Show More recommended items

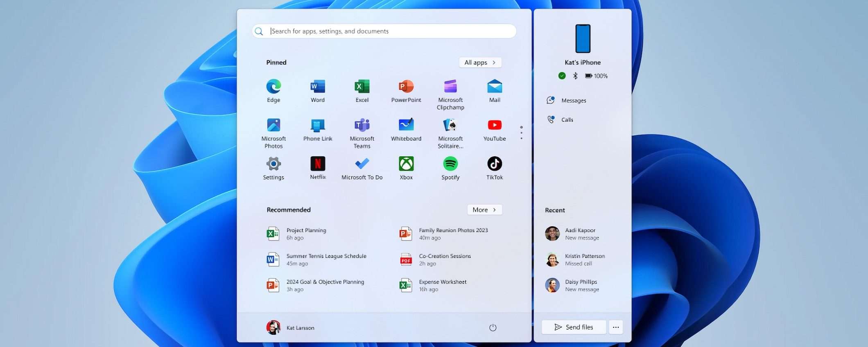(x=485, y=210)
